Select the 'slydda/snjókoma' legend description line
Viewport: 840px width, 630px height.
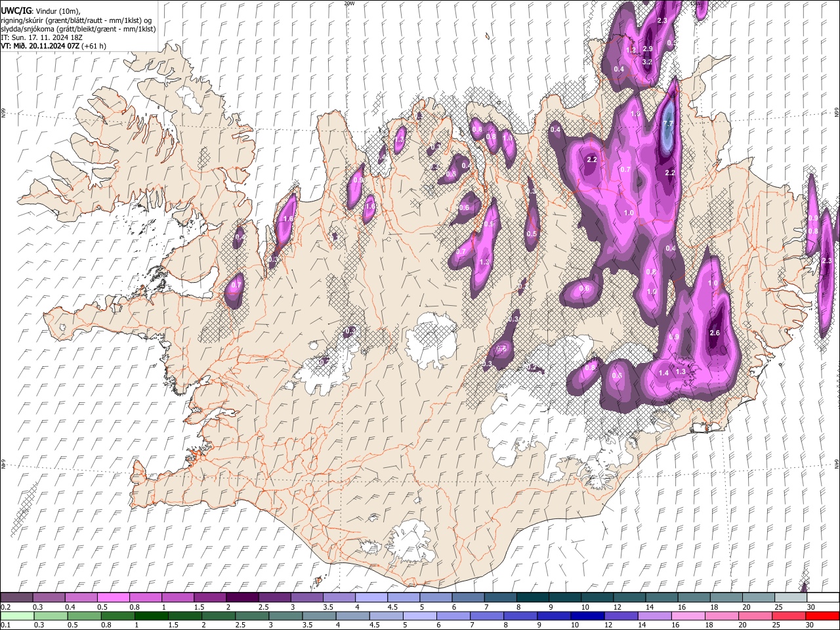[78, 29]
